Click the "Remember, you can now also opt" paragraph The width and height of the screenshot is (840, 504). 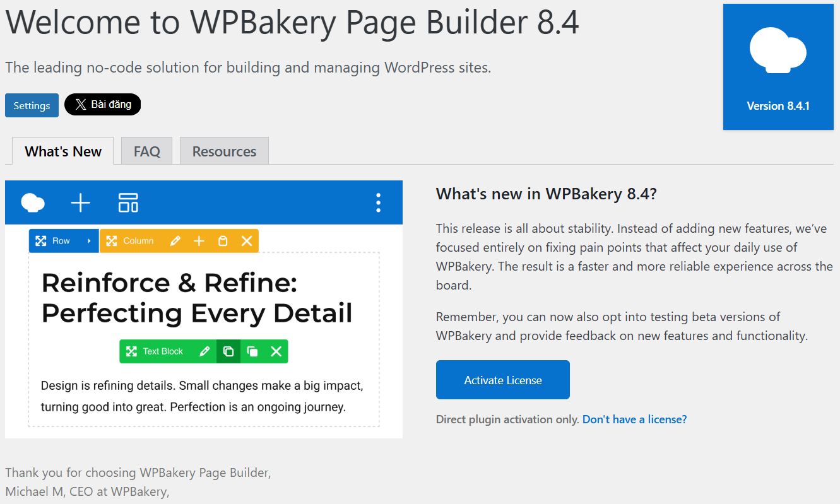[622, 326]
